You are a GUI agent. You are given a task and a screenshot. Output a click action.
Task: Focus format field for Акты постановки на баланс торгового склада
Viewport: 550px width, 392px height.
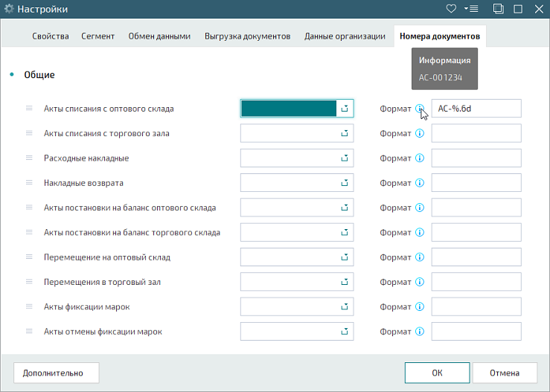tap(476, 233)
